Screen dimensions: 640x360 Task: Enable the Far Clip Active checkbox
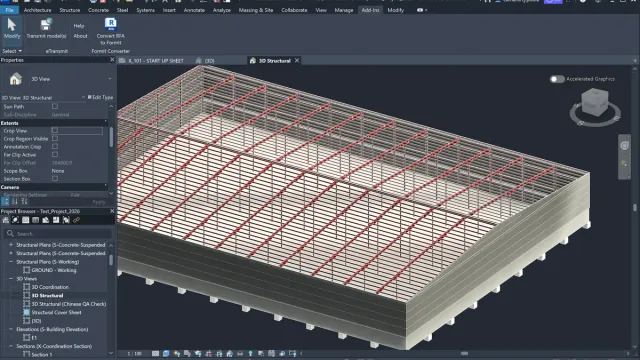coord(55,154)
